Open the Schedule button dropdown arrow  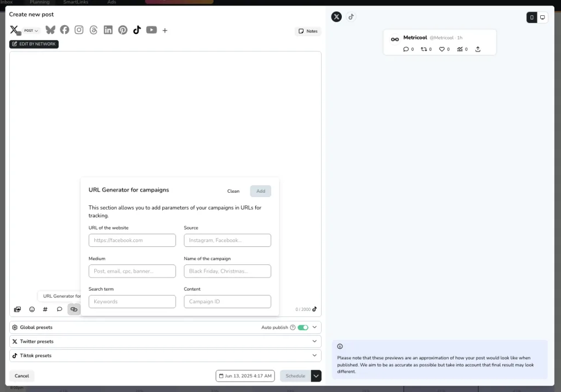coord(316,376)
